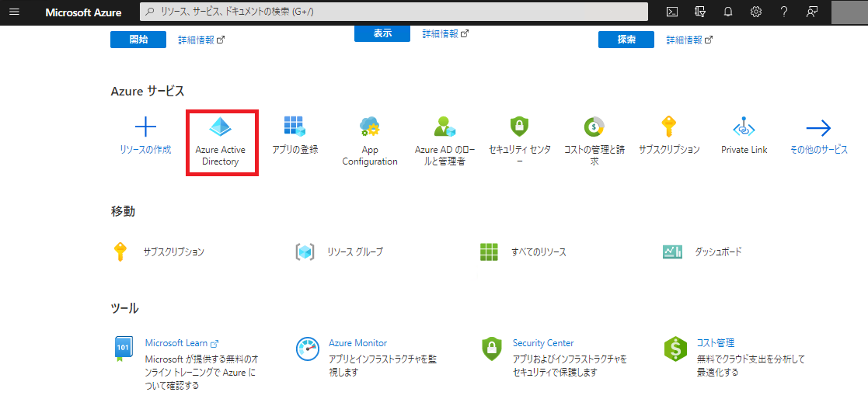Go to サブスクリプション in 移動 section
868x399 pixels.
(x=174, y=252)
